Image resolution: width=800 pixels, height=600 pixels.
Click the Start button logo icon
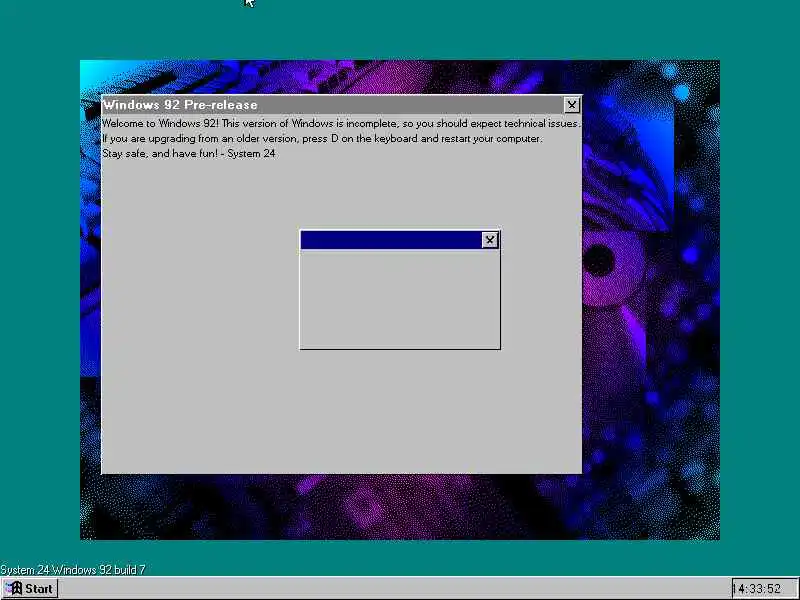click(14, 588)
